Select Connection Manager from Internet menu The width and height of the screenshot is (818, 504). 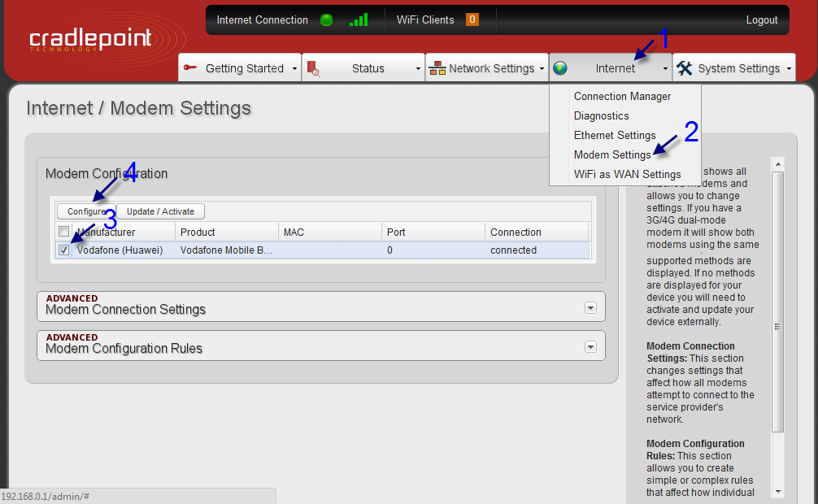pyautogui.click(x=622, y=97)
